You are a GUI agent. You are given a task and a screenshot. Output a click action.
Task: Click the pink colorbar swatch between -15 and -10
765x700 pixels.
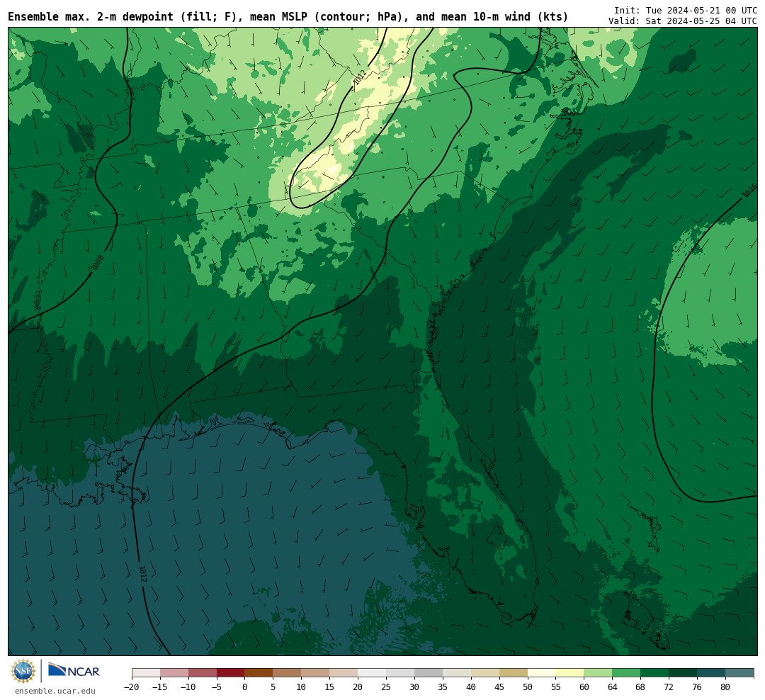[174, 673]
